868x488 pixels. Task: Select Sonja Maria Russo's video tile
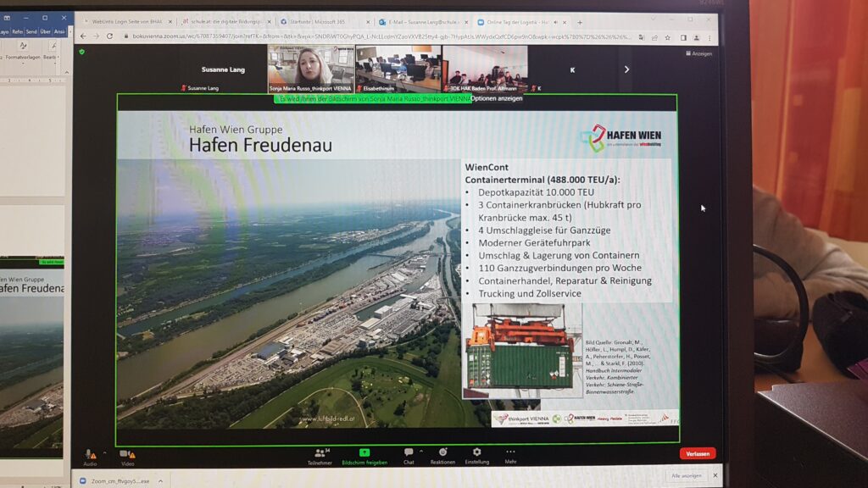[x=311, y=69]
